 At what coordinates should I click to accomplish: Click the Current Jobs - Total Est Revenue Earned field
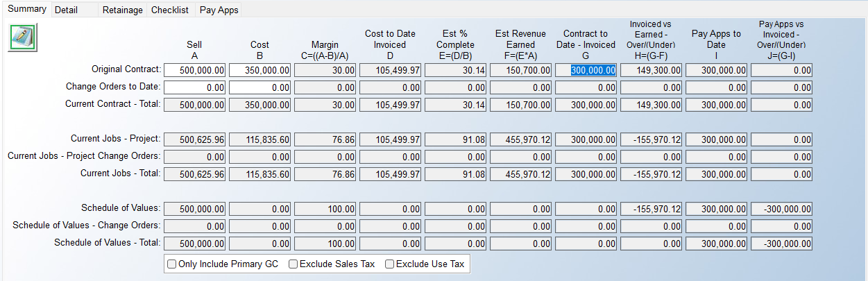tap(521, 173)
